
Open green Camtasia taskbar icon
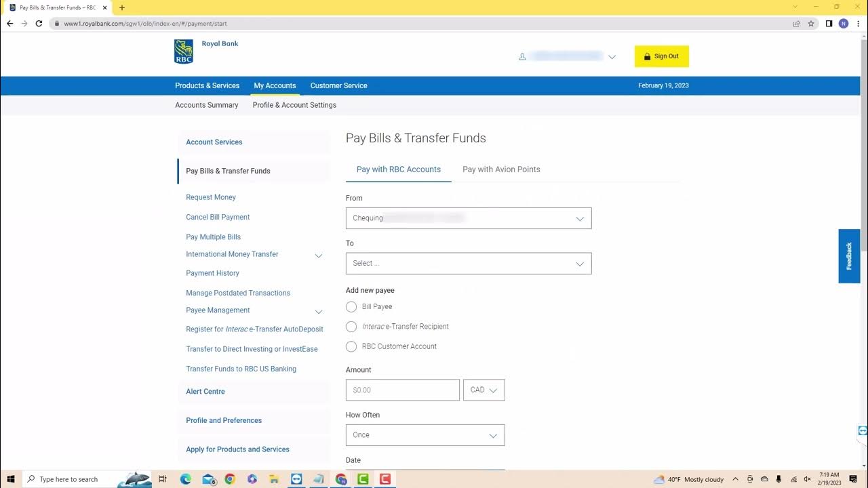(x=363, y=479)
